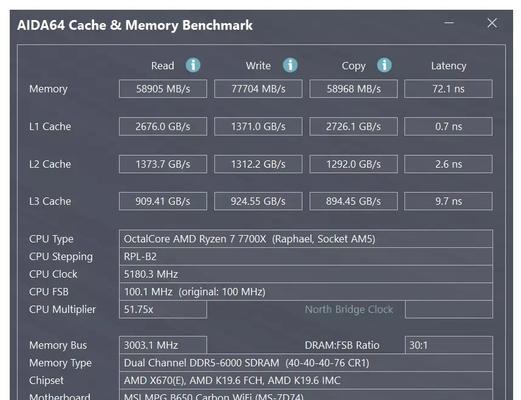
Task: Click the L2 Cache Latency 2.6 ns field
Action: [x=448, y=164]
